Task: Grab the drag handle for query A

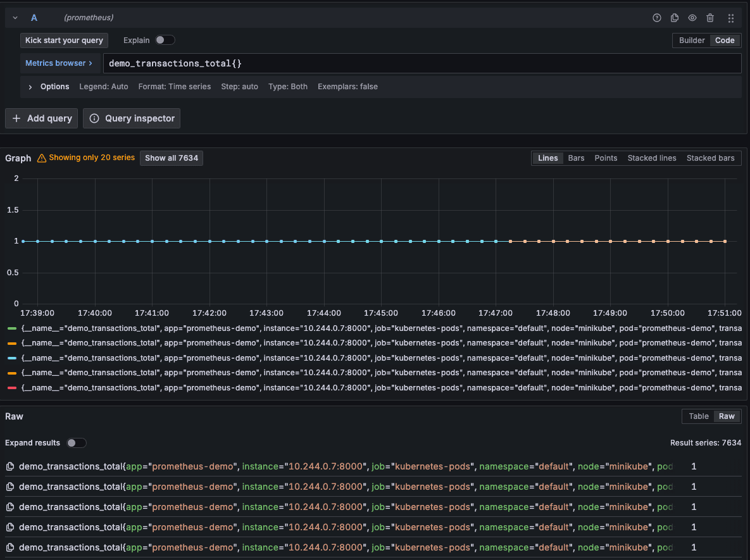Action: (x=730, y=18)
